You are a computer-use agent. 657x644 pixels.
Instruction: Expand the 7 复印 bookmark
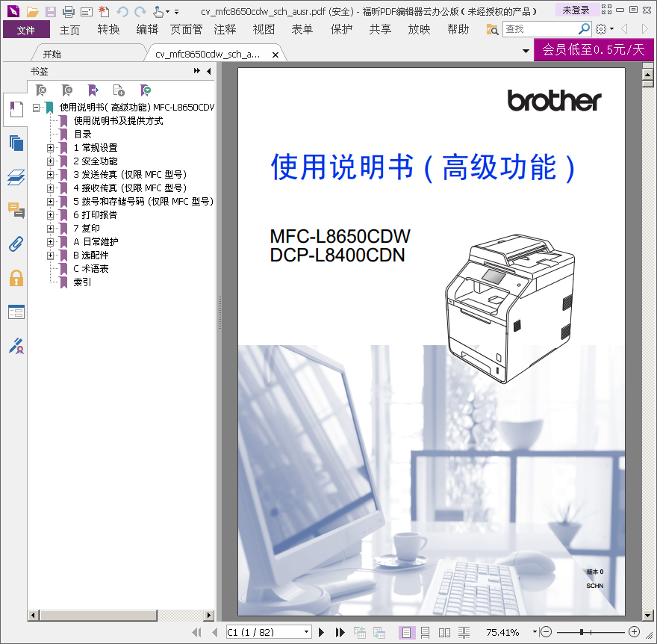tap(50, 229)
